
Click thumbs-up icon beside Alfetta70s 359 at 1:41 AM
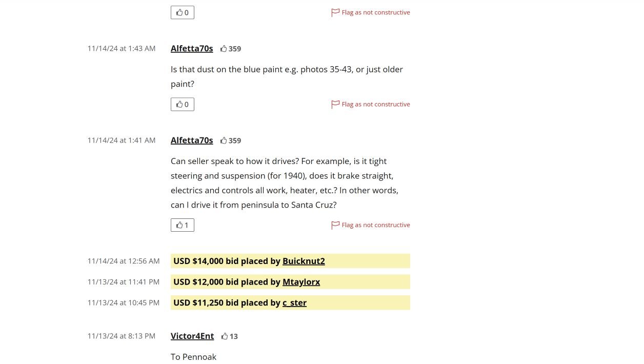(224, 141)
